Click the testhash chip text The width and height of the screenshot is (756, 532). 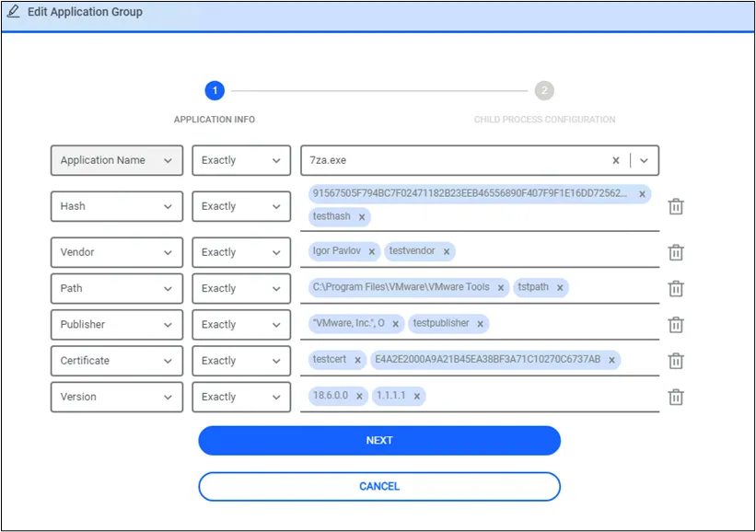[331, 216]
